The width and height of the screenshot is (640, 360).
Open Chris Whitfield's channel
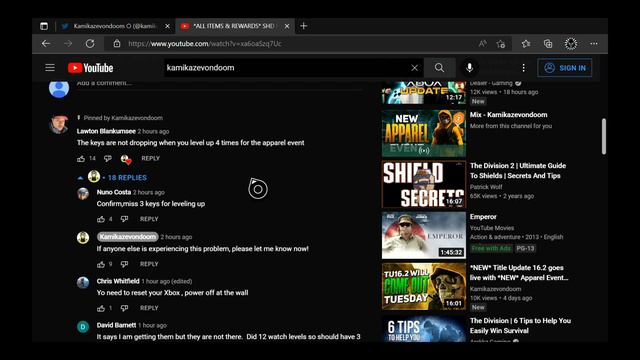pyautogui.click(x=118, y=281)
